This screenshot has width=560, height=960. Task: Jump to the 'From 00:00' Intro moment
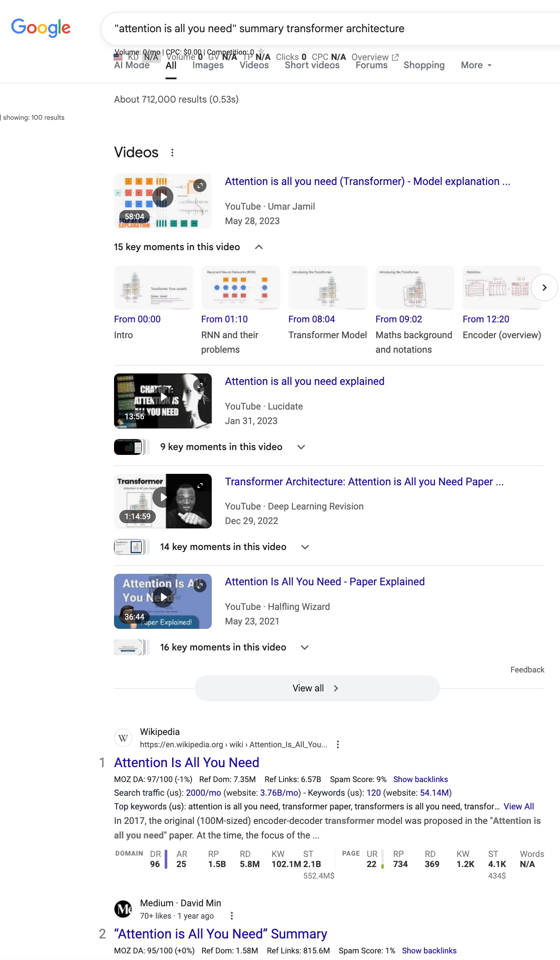(x=137, y=319)
